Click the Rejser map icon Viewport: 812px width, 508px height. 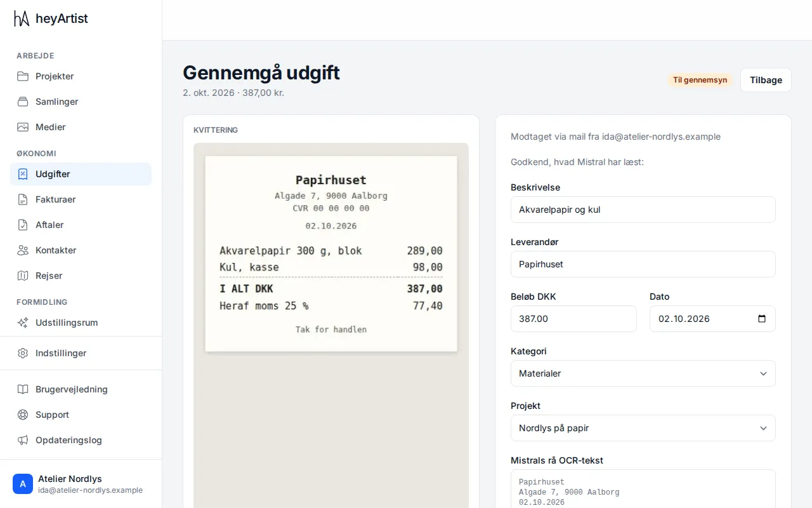click(23, 276)
